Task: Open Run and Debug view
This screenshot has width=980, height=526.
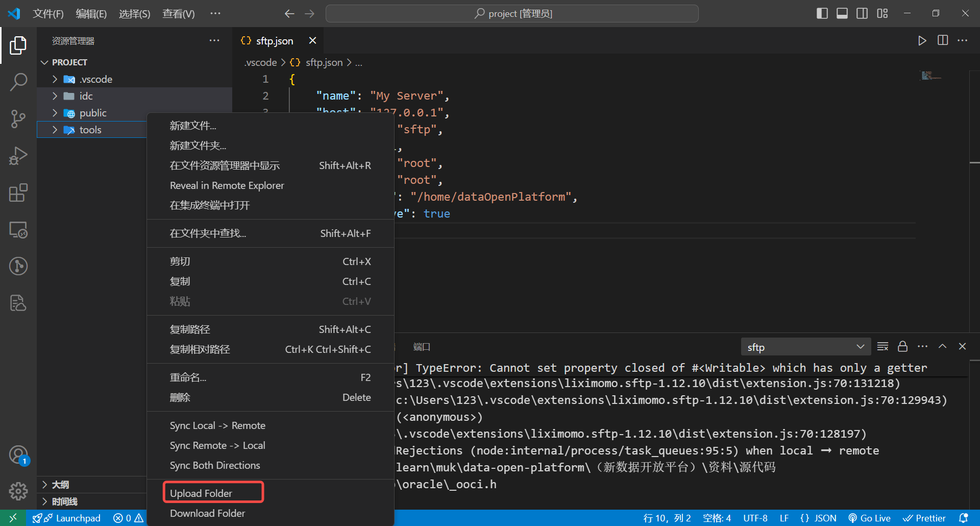Action: pos(18,156)
